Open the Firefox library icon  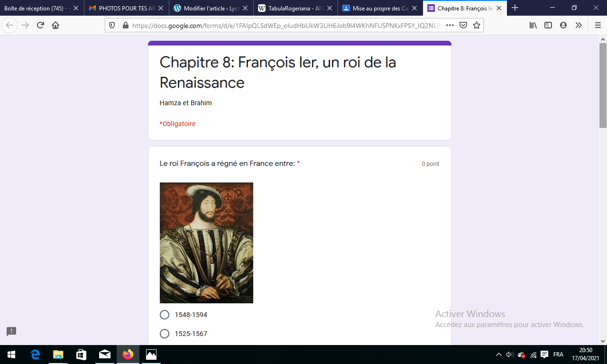[x=533, y=25]
